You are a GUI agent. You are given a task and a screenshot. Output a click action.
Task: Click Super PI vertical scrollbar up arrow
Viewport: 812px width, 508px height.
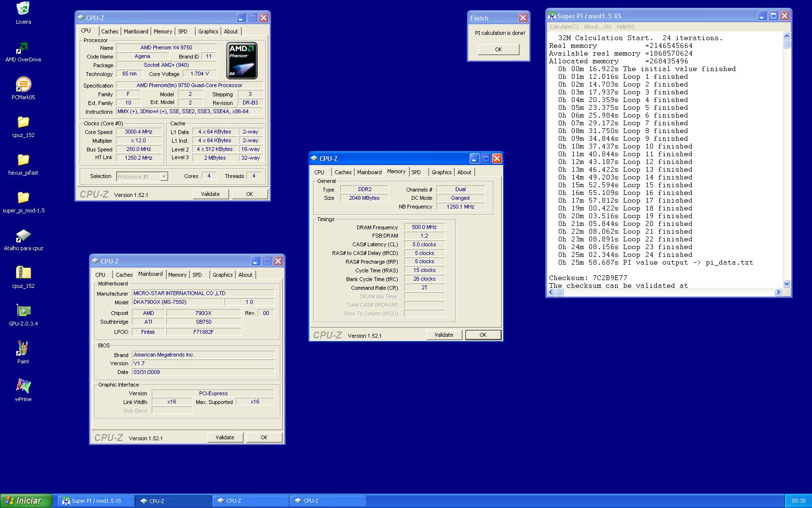[x=786, y=36]
